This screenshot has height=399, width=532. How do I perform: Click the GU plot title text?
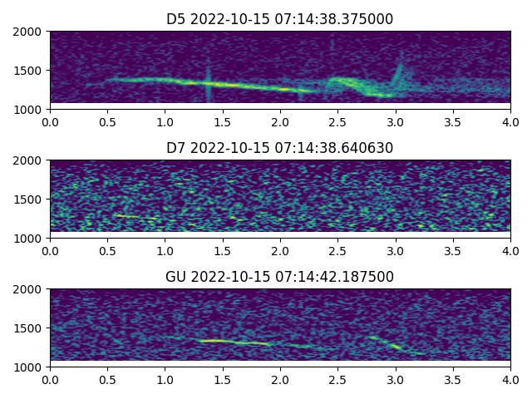click(x=280, y=277)
